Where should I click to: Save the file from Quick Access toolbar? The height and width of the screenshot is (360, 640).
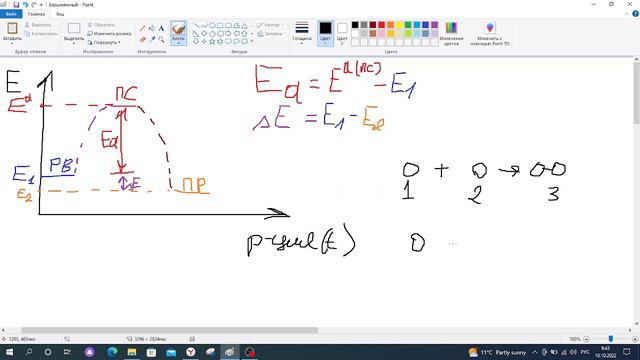click(16, 5)
